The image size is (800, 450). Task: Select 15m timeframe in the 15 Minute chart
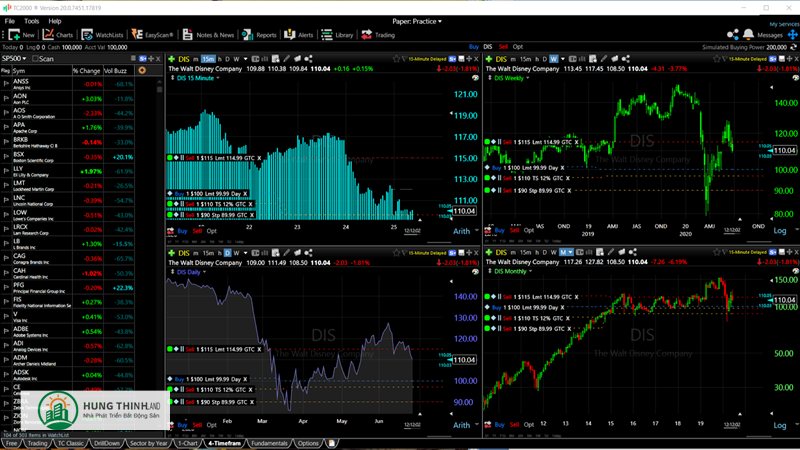208,59
